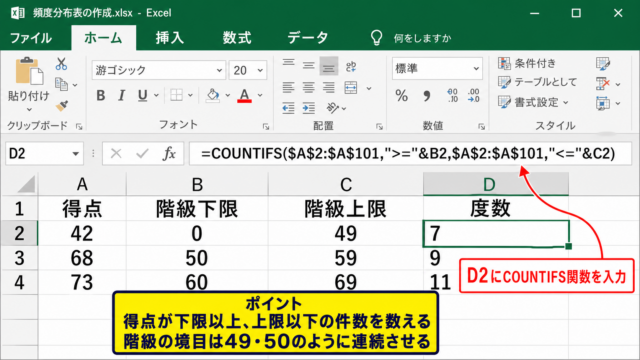Click the Fill Color bucket icon

(213, 96)
